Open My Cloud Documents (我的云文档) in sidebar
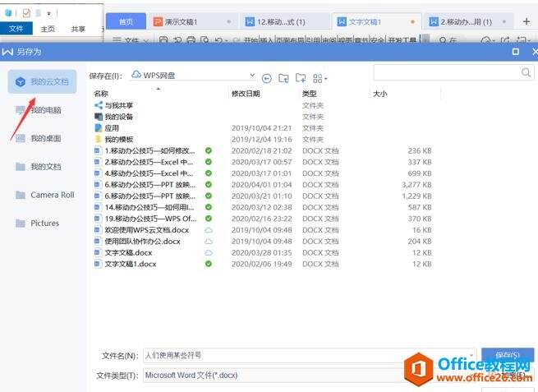 point(42,81)
